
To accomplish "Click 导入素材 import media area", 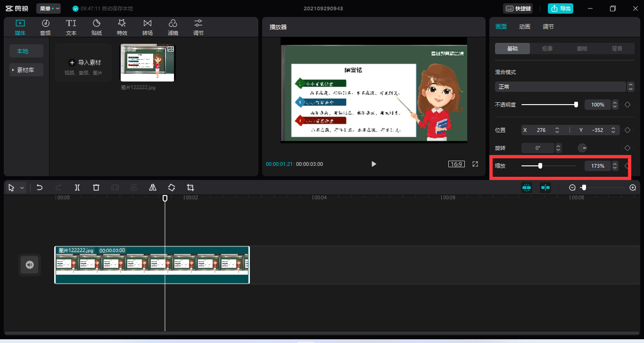I will coord(84,63).
